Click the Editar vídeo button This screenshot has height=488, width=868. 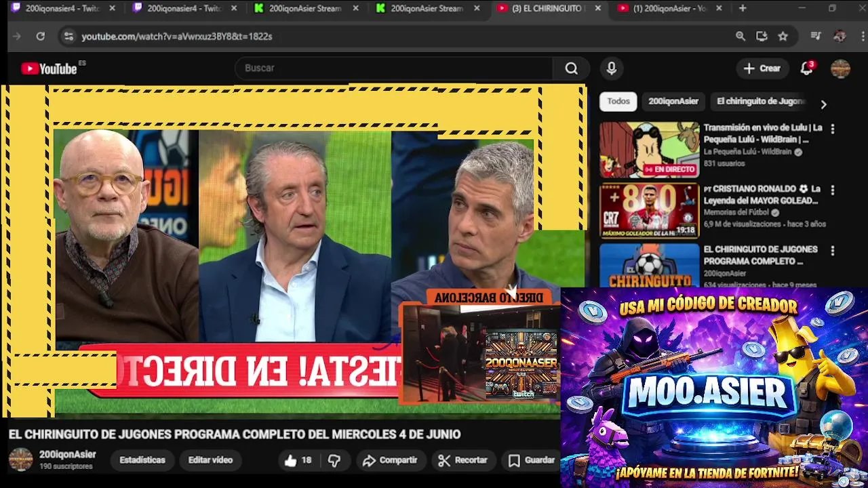point(210,460)
